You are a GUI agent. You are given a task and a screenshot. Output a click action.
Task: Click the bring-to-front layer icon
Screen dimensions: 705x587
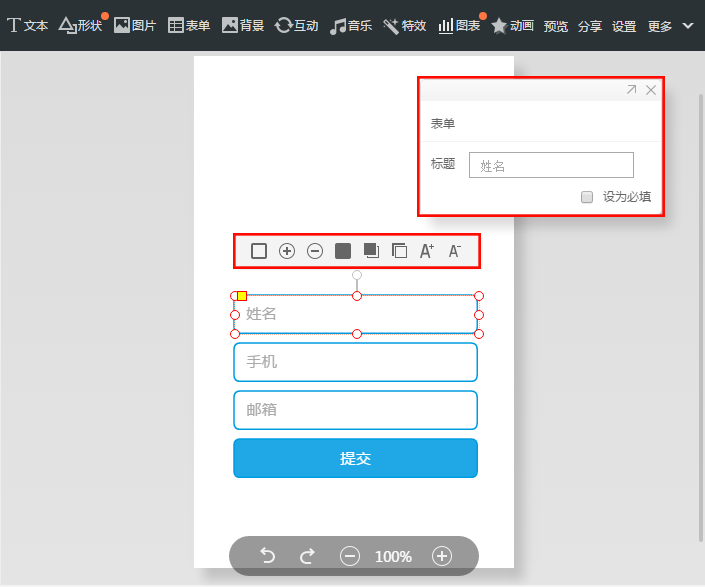pos(371,251)
